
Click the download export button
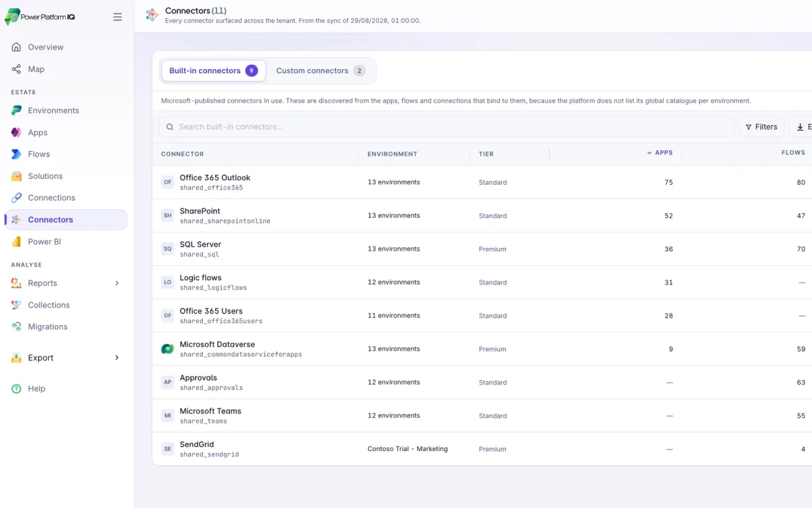pos(801,127)
